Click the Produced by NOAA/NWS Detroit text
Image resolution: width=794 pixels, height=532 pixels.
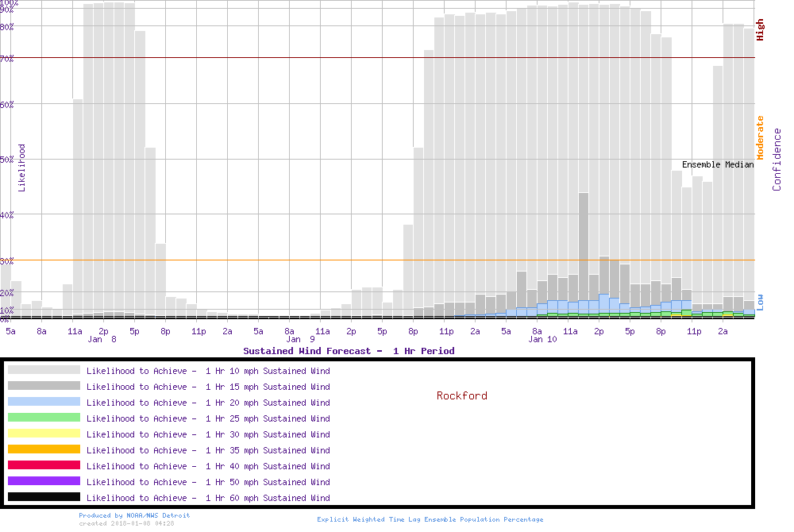click(x=134, y=515)
